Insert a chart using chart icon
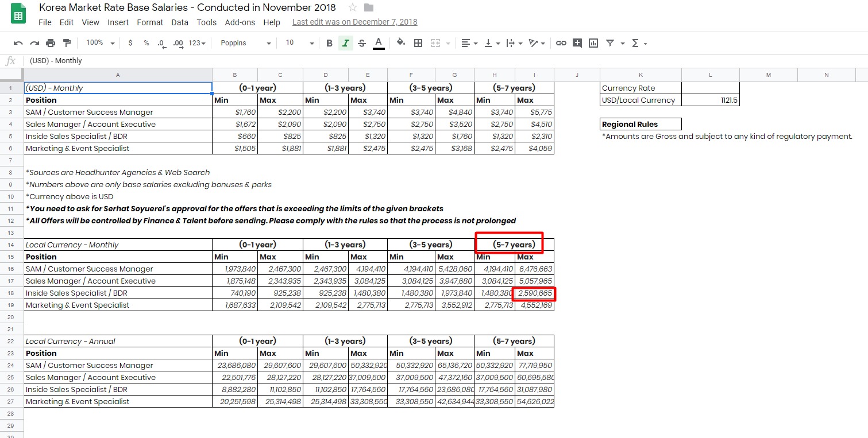This screenshot has height=438, width=868. pos(593,43)
